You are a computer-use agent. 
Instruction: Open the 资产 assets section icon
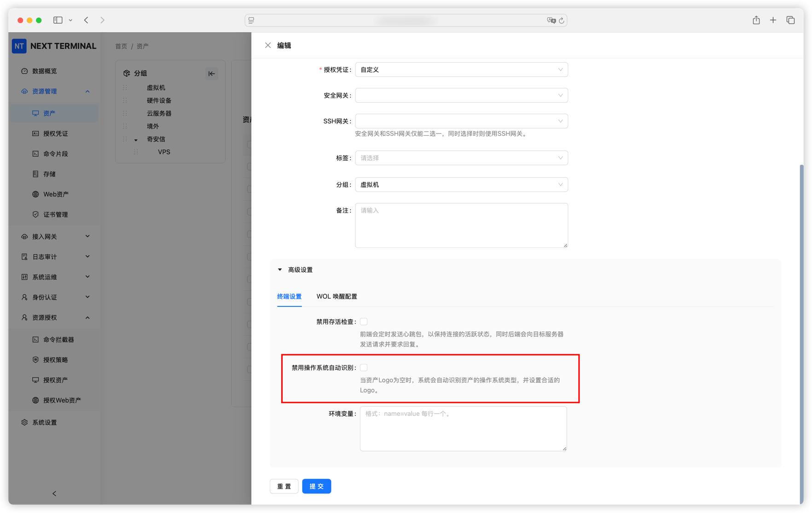[x=35, y=113]
